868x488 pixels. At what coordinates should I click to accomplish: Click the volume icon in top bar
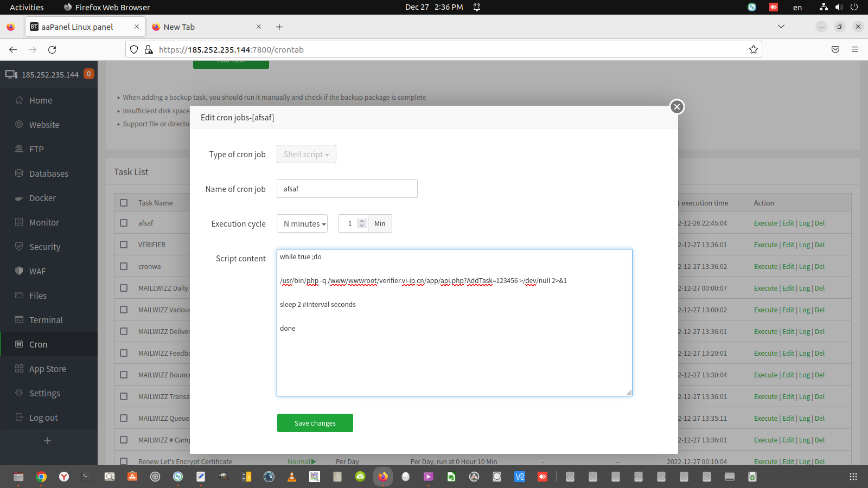(x=839, y=7)
